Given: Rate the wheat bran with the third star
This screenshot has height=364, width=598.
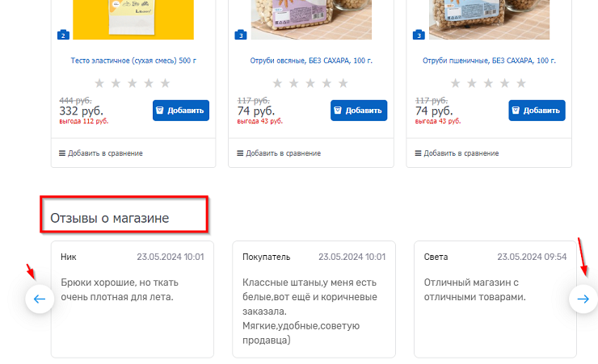Looking at the screenshot, I should point(489,83).
